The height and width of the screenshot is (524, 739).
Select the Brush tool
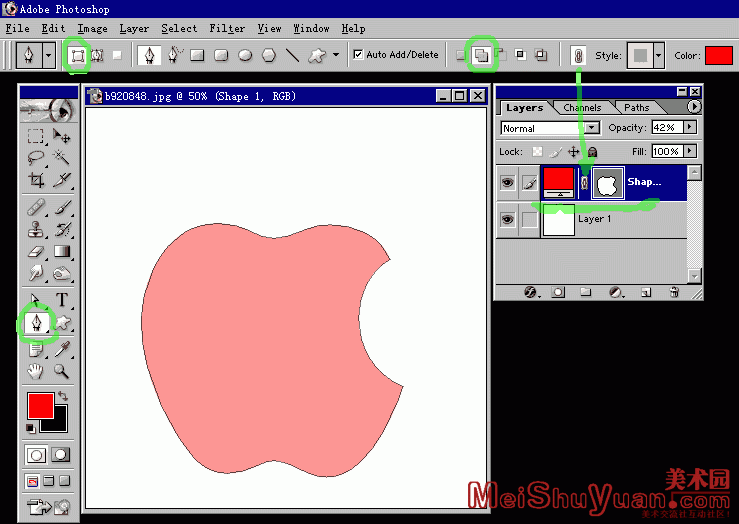(62, 207)
